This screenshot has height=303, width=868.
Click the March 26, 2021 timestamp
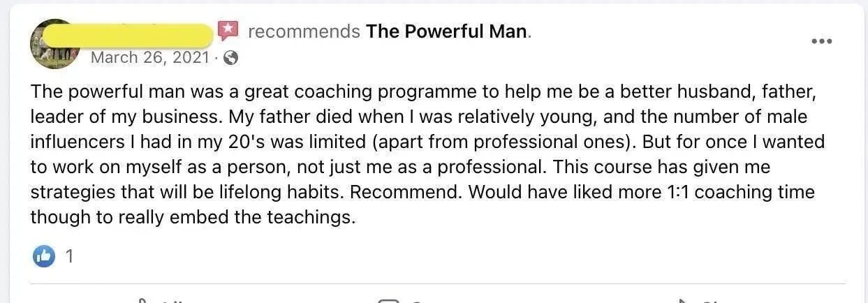[x=149, y=57]
